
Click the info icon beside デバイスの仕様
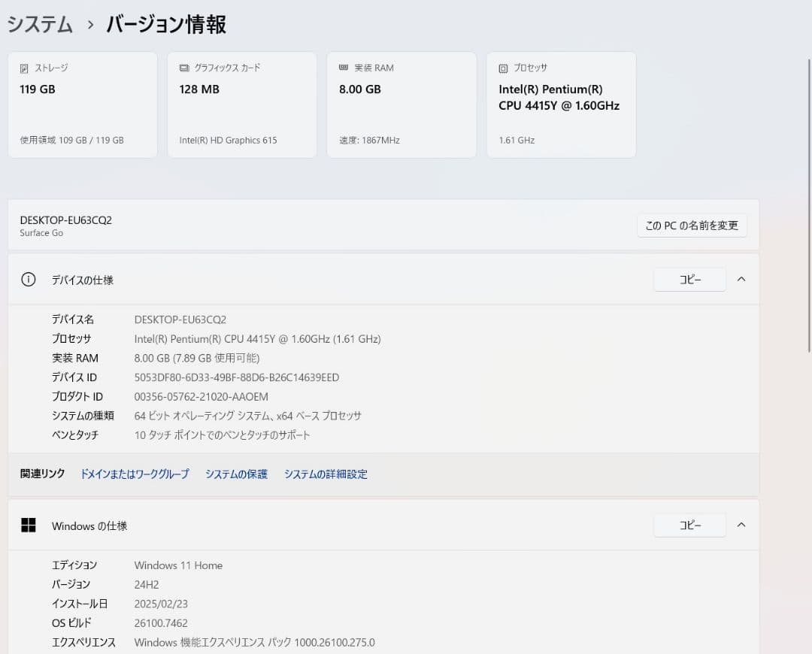[x=28, y=279]
